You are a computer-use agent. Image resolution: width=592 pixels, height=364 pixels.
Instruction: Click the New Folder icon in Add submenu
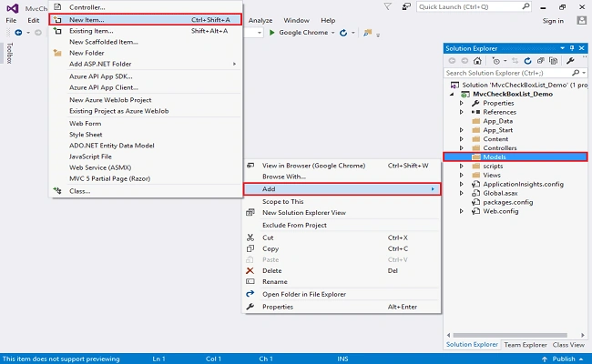(57, 53)
